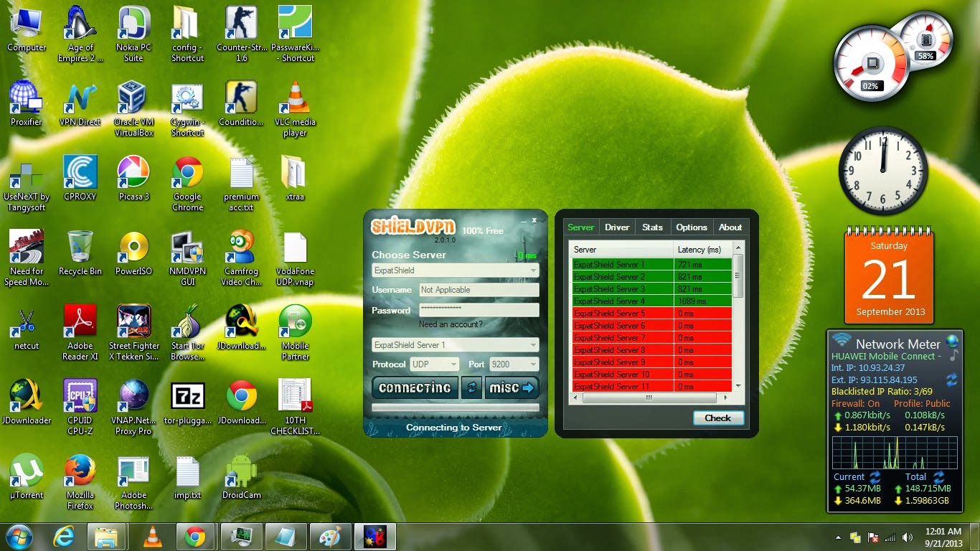Open the Camfrog Video Chat desktop icon

241,258
